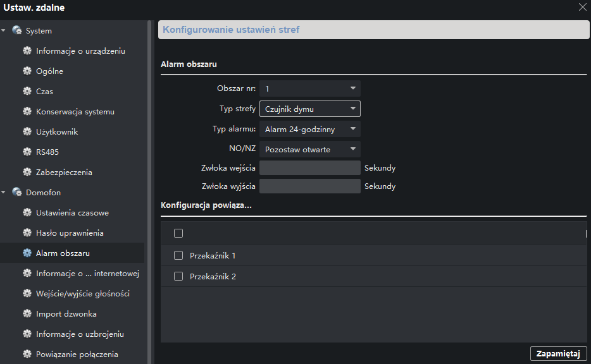591x364 pixels.
Task: Focus the Zwłoka wejścia seconds field
Action: tap(310, 168)
